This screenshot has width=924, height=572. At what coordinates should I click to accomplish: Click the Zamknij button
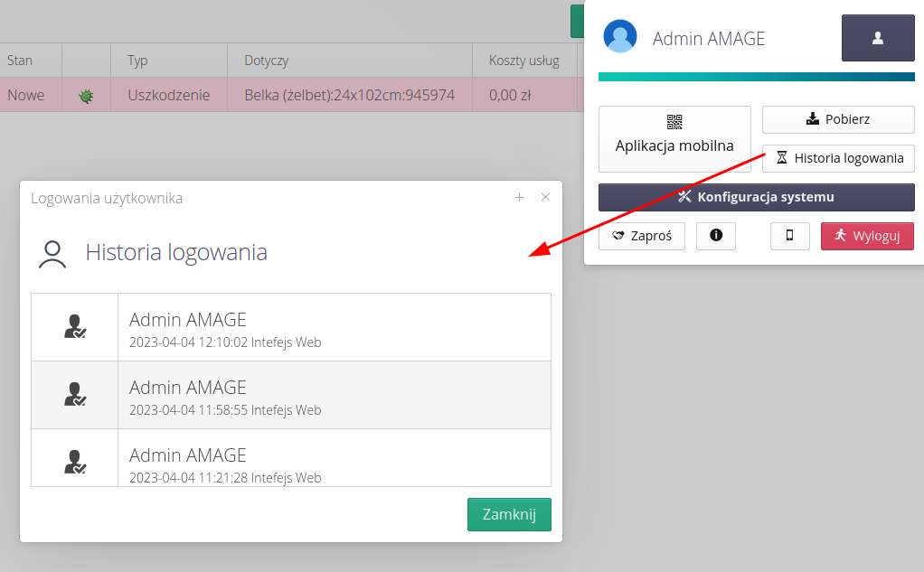coord(509,514)
